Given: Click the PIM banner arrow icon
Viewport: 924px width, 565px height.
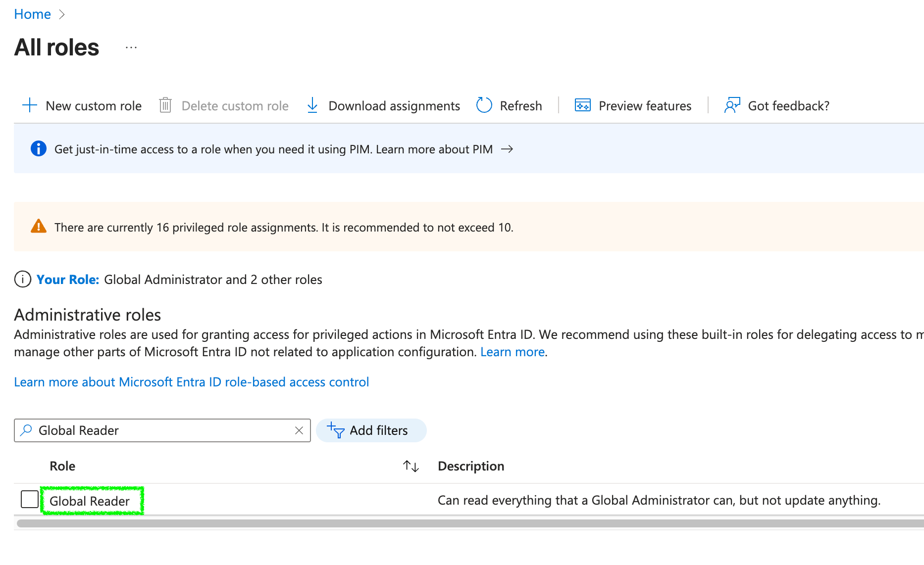Looking at the screenshot, I should coord(507,149).
